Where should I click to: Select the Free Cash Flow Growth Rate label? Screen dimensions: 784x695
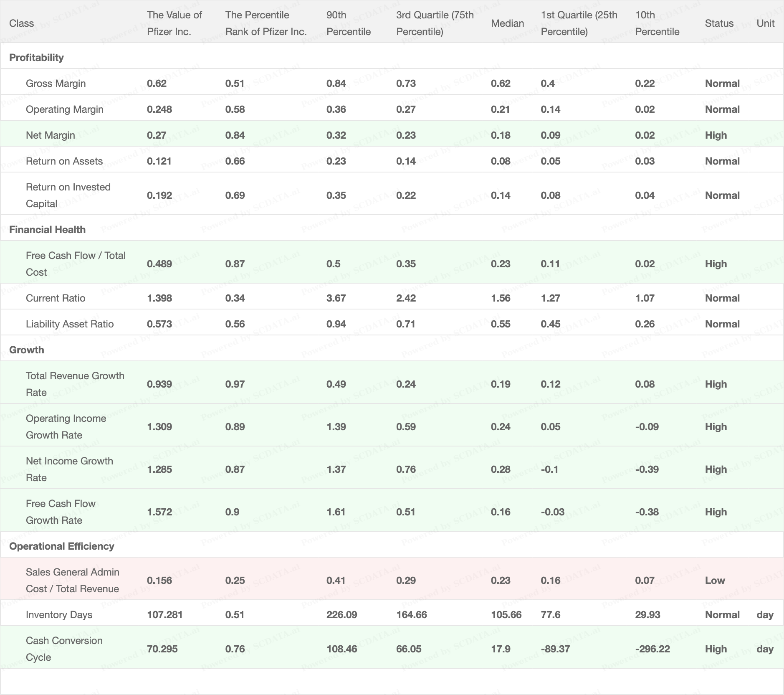tap(61, 512)
